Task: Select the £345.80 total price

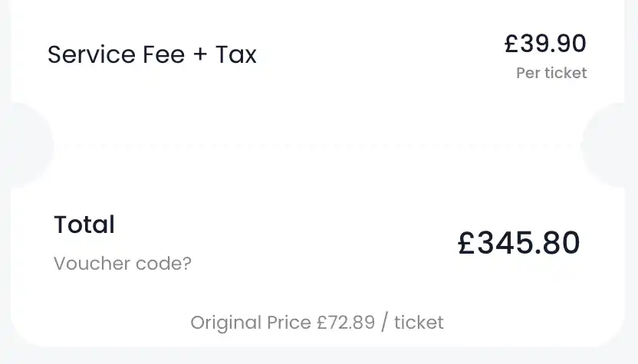Action: click(x=519, y=243)
